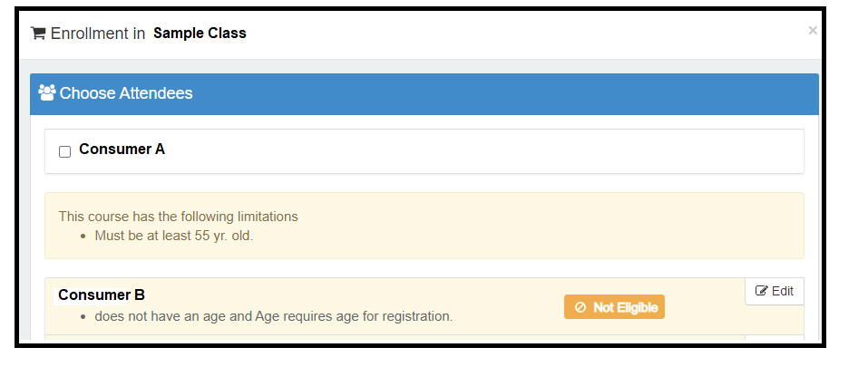Click the ban icon in Not Eligible badge
868x367 pixels.
click(580, 308)
